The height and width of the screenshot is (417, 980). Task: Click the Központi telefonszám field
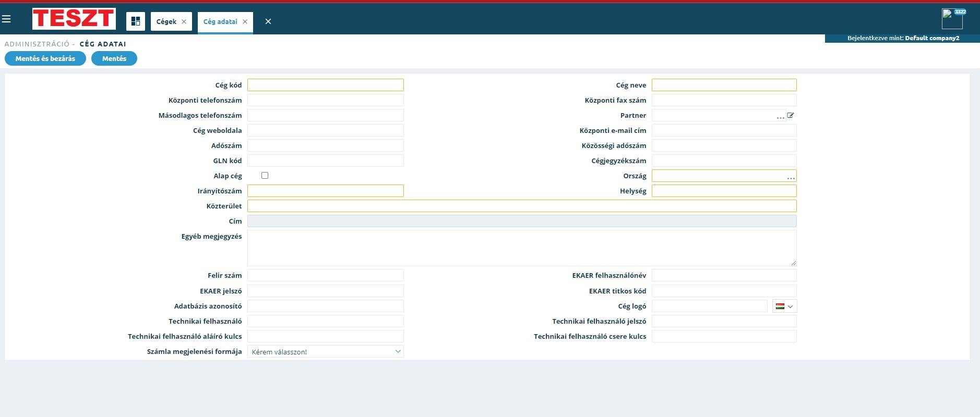point(326,100)
